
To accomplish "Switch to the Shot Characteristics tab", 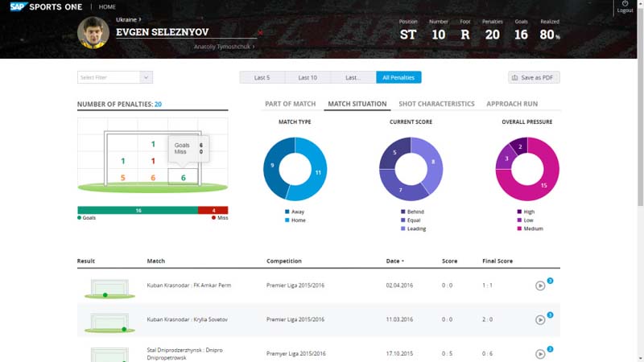I will click(x=436, y=104).
